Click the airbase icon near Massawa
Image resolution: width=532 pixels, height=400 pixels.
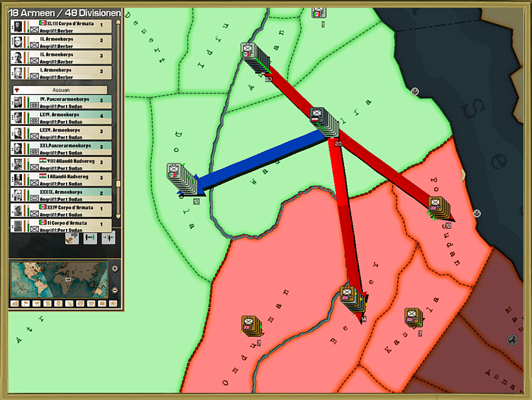click(x=513, y=340)
